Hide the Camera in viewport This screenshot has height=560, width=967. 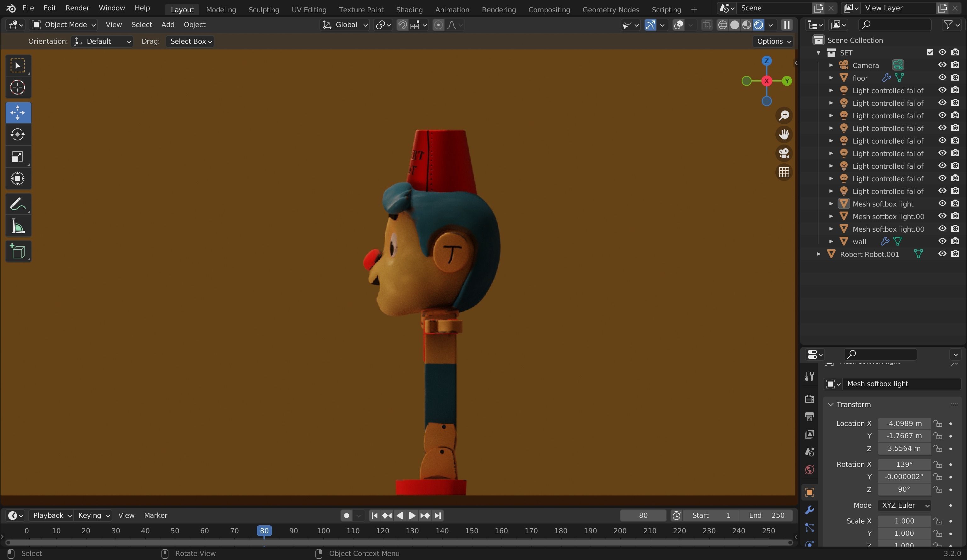pos(942,65)
